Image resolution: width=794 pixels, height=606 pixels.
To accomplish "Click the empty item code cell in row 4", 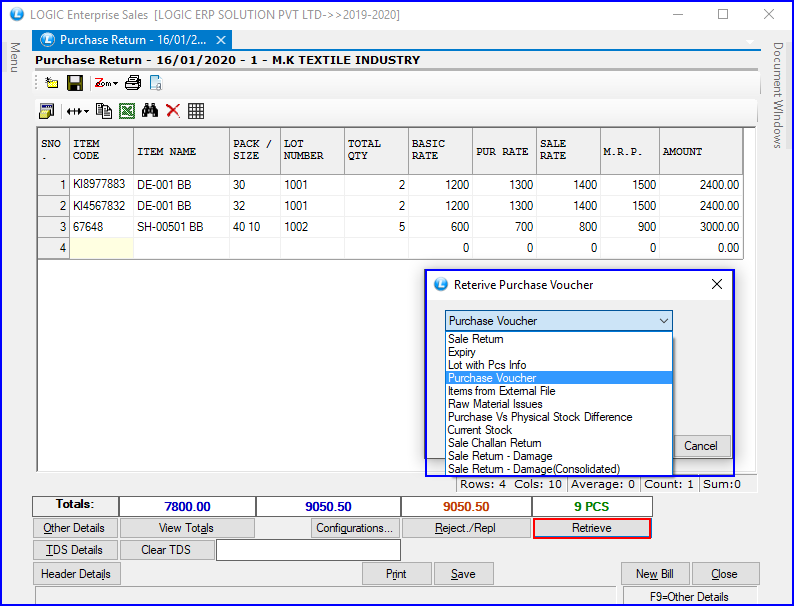I will [101, 248].
